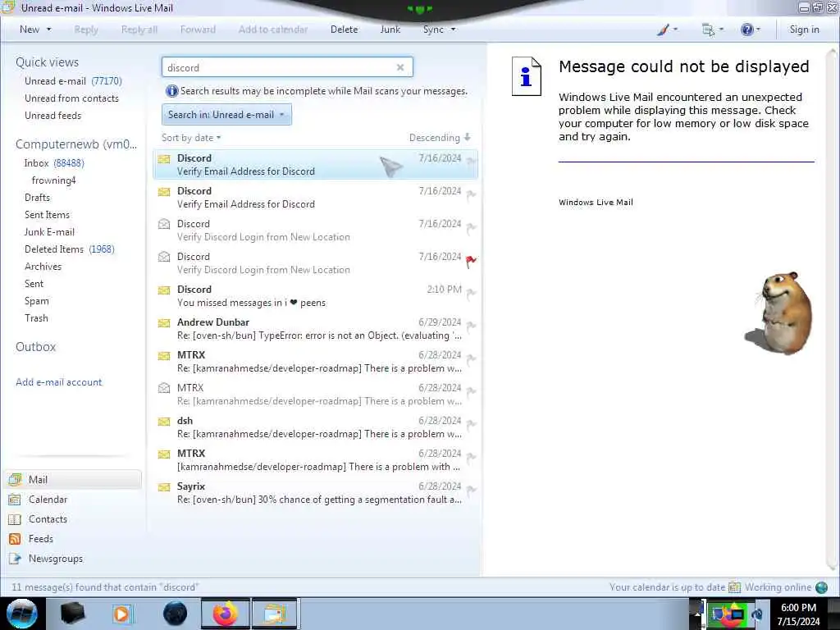This screenshot has height=630, width=840.
Task: Toggle flag on second Verify Email Address message
Action: click(x=471, y=195)
